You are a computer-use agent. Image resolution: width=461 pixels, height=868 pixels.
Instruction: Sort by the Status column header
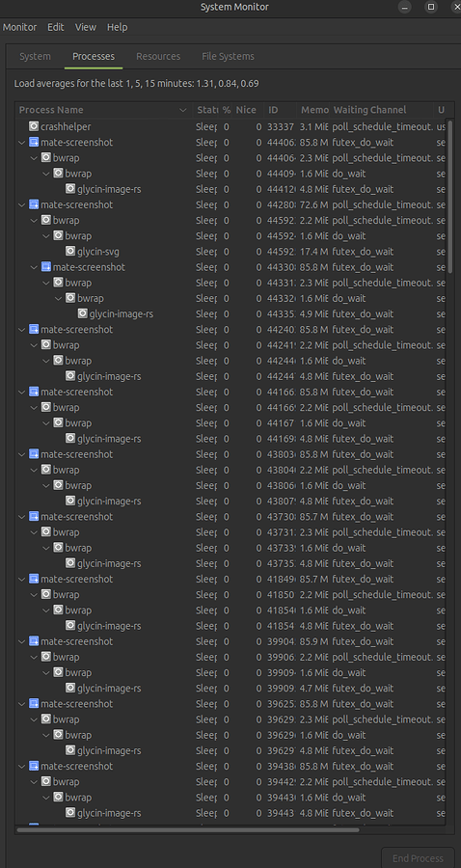206,110
